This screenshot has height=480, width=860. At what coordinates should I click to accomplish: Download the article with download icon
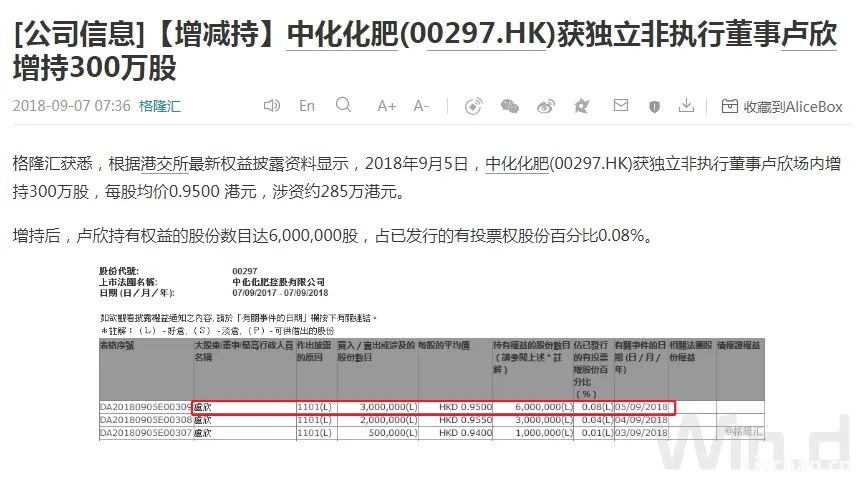pos(686,105)
